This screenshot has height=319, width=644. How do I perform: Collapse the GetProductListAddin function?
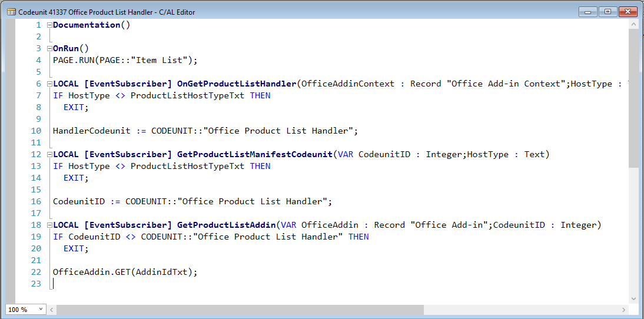coord(49,225)
